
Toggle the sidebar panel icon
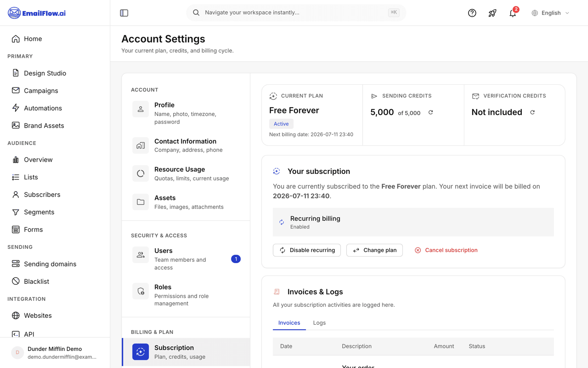124,13
